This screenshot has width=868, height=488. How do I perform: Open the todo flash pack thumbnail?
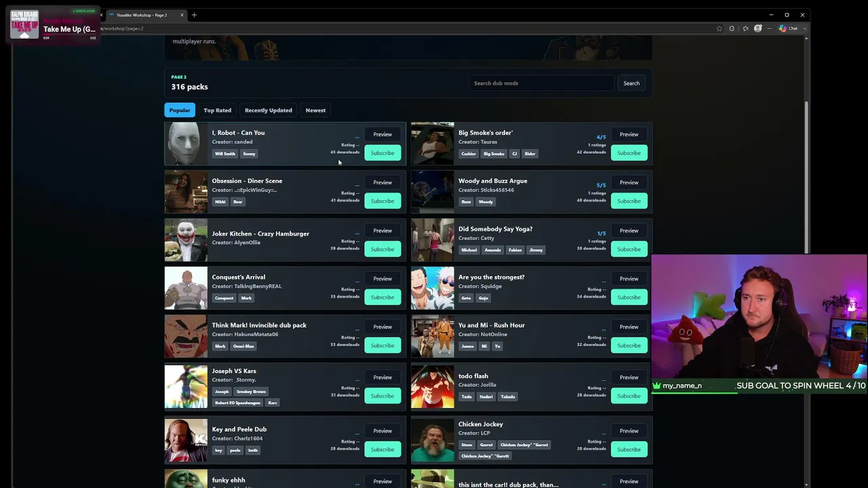[433, 387]
